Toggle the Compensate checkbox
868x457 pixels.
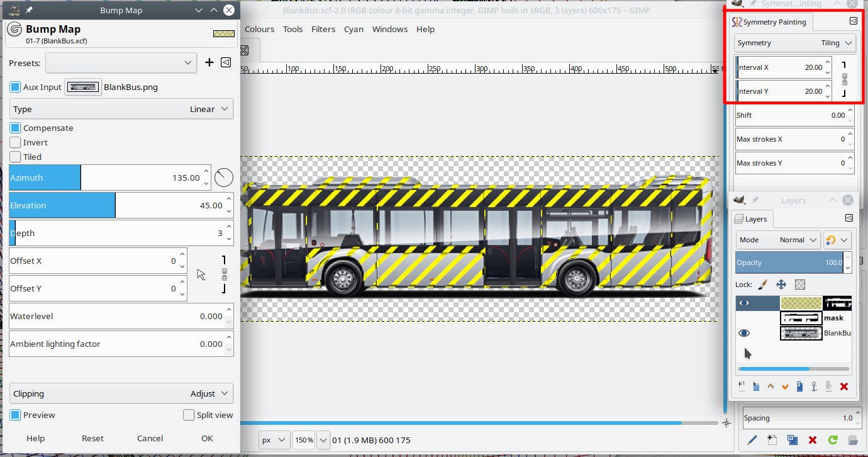[16, 128]
